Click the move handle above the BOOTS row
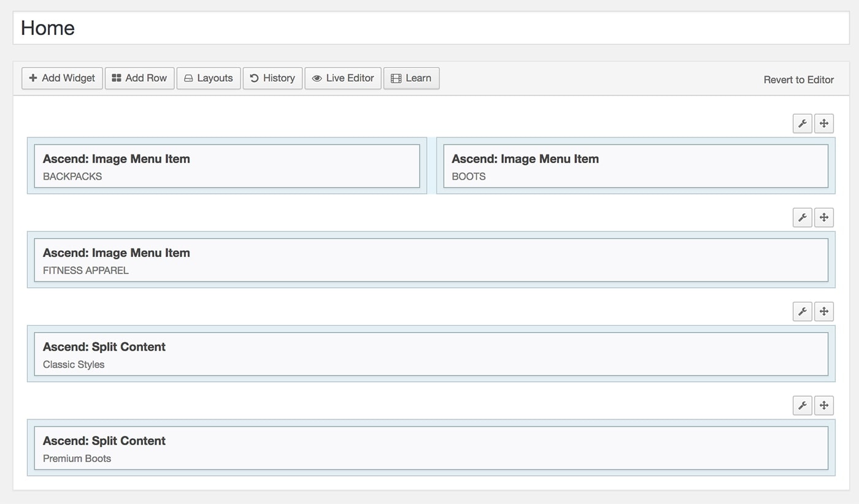Viewport: 859px width, 504px height. pos(824,123)
